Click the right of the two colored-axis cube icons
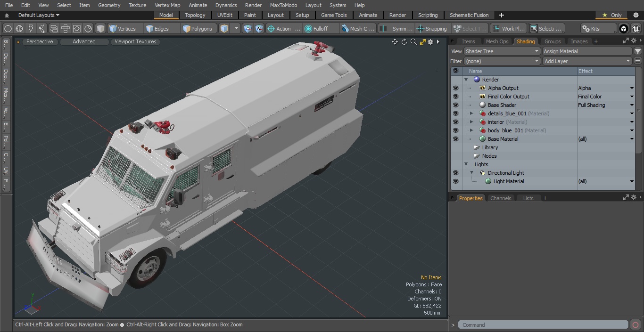This screenshot has height=332, width=644. click(259, 29)
